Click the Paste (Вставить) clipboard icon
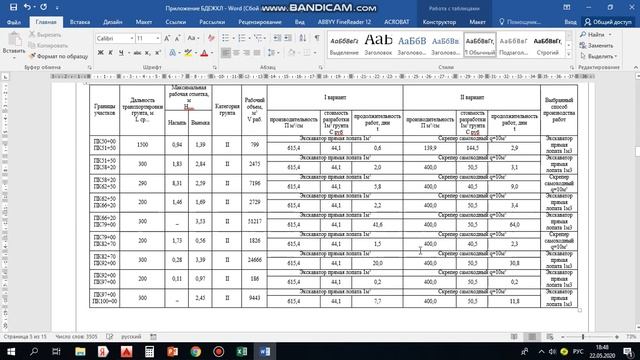Viewport: 640px width, 360px height. click(14, 40)
